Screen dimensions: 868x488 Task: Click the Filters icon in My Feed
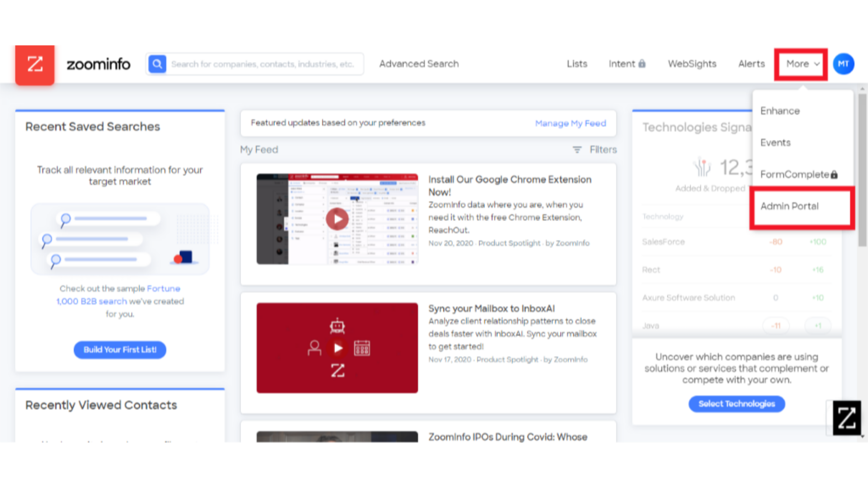[577, 150]
